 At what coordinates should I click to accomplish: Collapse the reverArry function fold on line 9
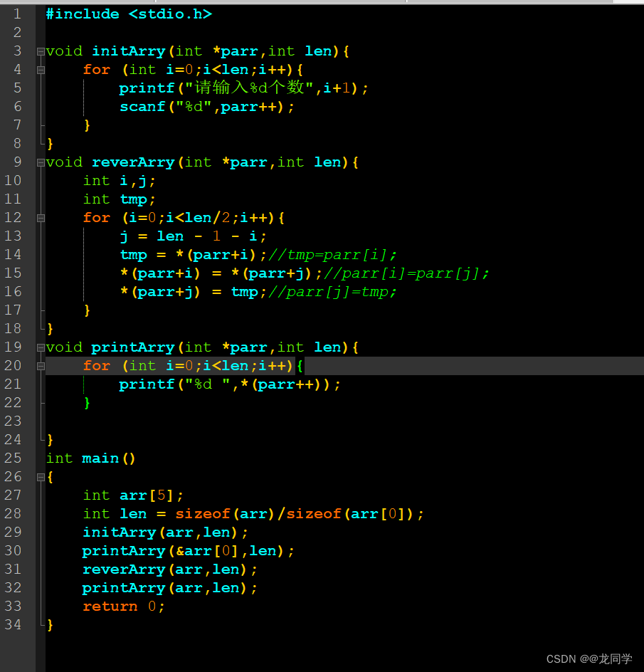tap(41, 162)
